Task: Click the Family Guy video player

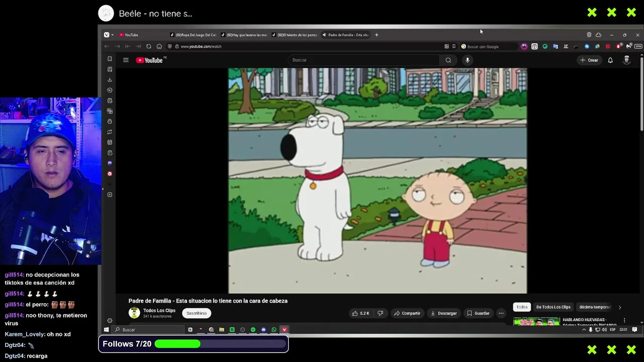Action: (x=377, y=180)
